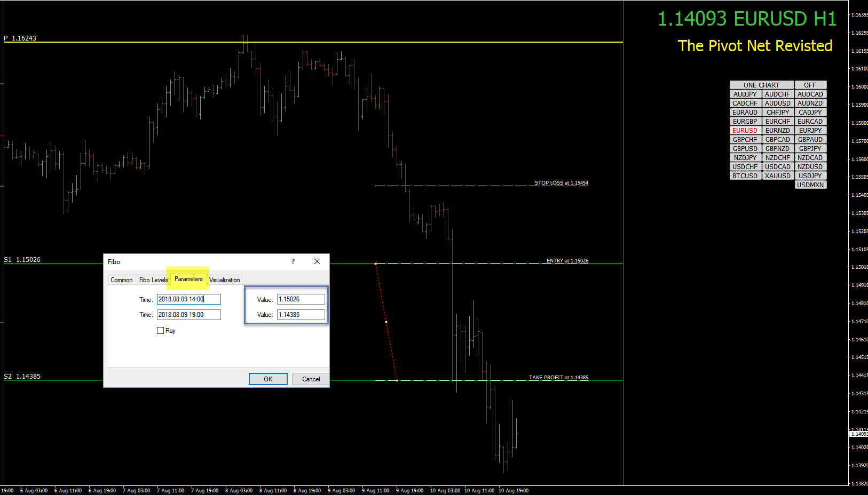Switch chart to USDCAD
868x495 pixels.
pyautogui.click(x=778, y=167)
